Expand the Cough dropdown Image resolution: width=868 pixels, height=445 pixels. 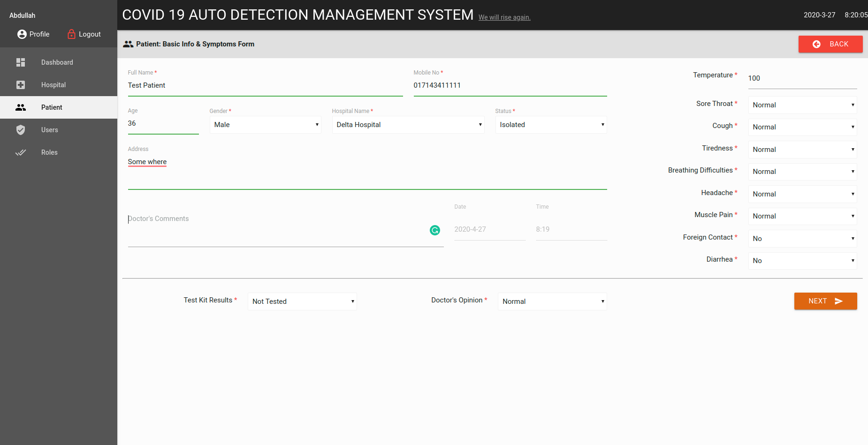[802, 127]
